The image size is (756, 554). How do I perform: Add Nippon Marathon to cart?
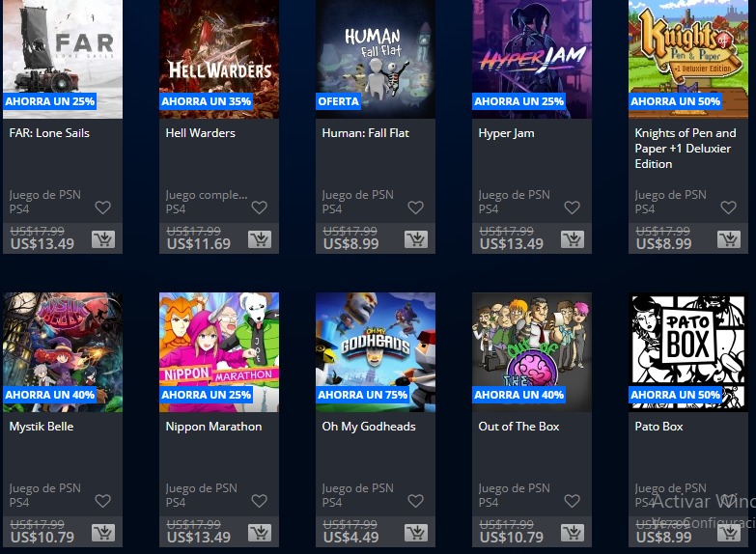(260, 533)
